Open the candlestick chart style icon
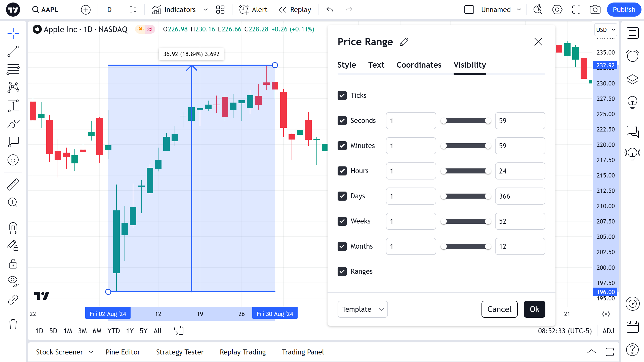 133,10
